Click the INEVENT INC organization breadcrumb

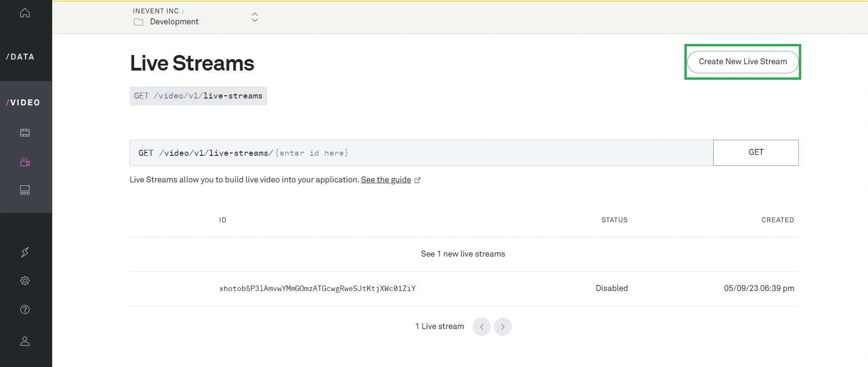(x=156, y=11)
